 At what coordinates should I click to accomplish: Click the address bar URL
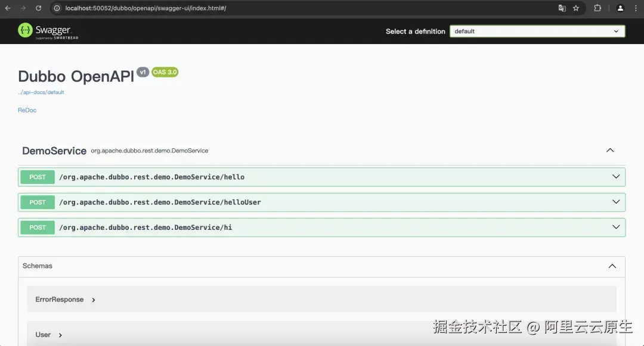(145, 8)
